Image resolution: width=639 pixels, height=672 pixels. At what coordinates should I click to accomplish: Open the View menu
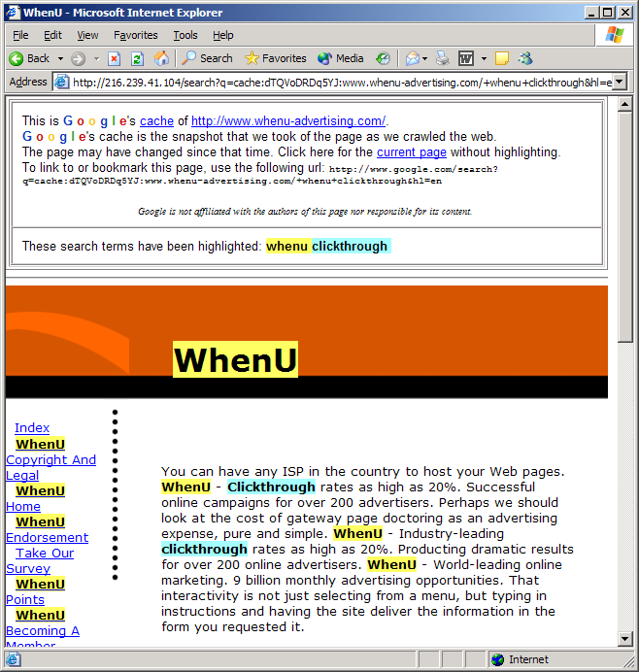point(87,35)
